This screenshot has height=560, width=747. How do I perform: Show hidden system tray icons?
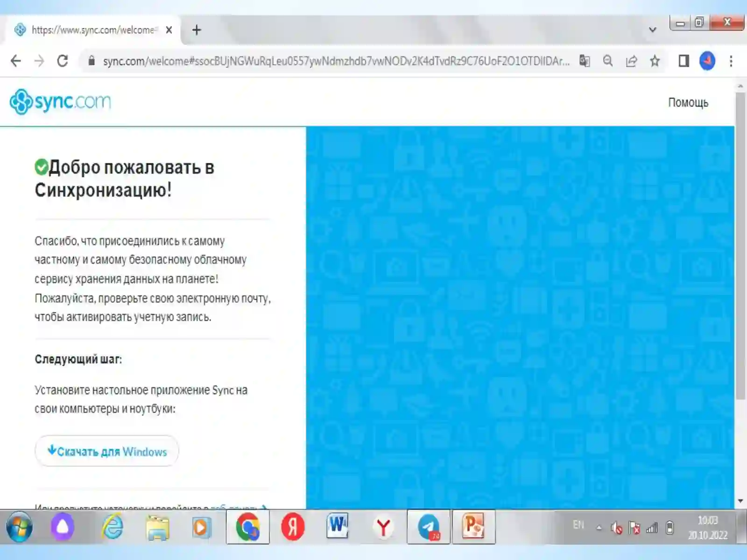tap(599, 528)
